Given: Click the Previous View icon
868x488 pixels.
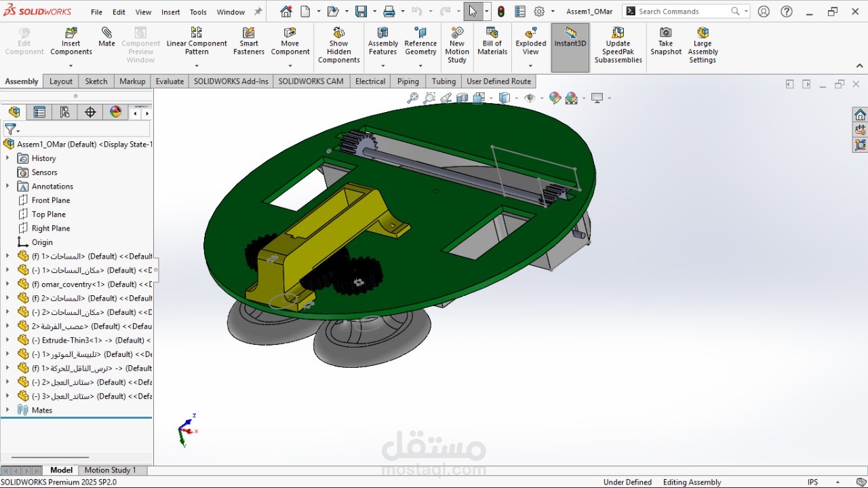Looking at the screenshot, I should (x=446, y=98).
